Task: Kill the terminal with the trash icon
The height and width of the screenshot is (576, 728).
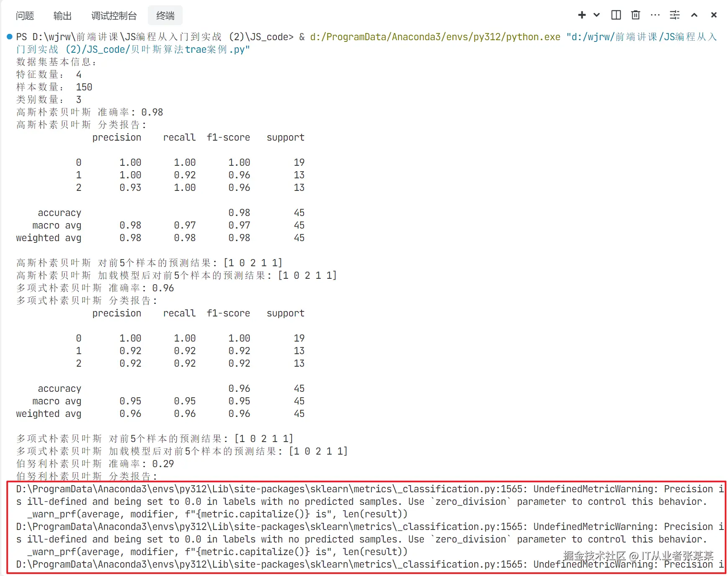Action: 635,15
